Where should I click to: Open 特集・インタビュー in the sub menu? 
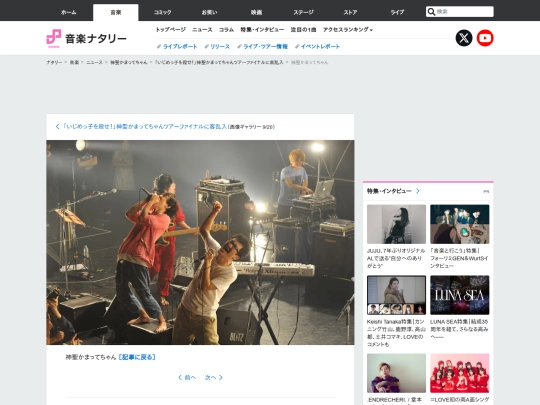[262, 30]
